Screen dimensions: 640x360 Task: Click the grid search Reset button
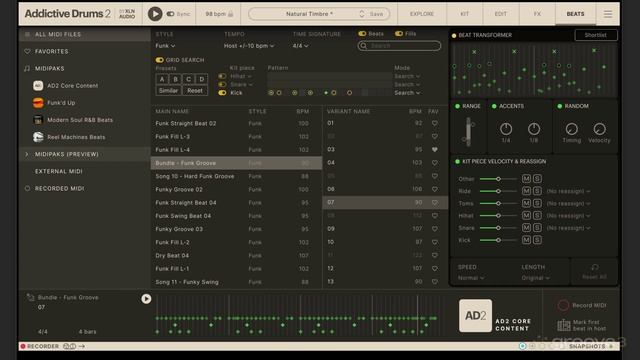pos(195,91)
